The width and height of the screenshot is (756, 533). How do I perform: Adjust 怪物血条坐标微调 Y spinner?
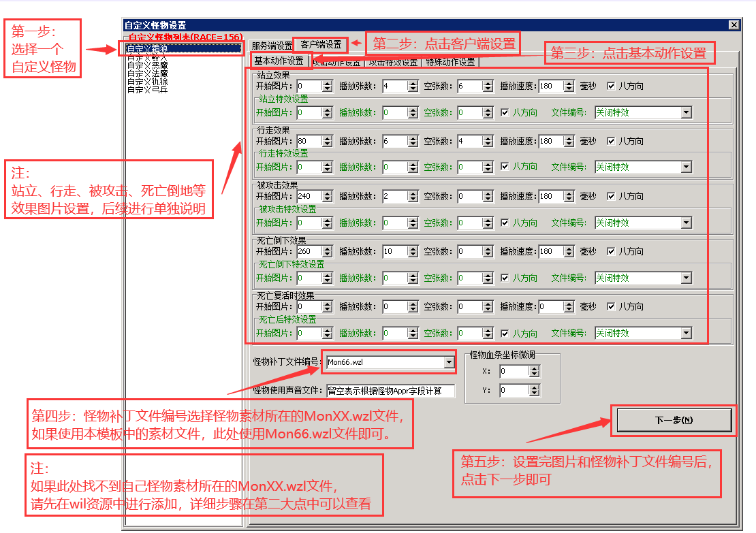pyautogui.click(x=534, y=391)
